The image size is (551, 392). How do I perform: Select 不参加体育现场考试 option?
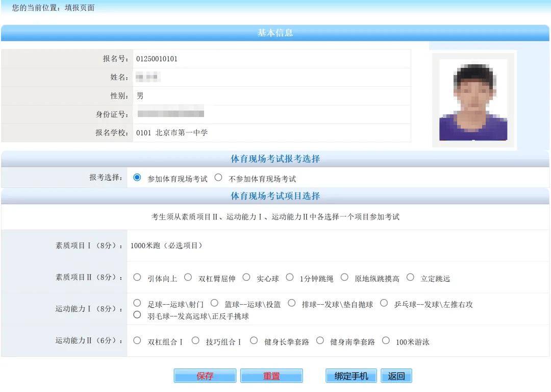coord(218,177)
